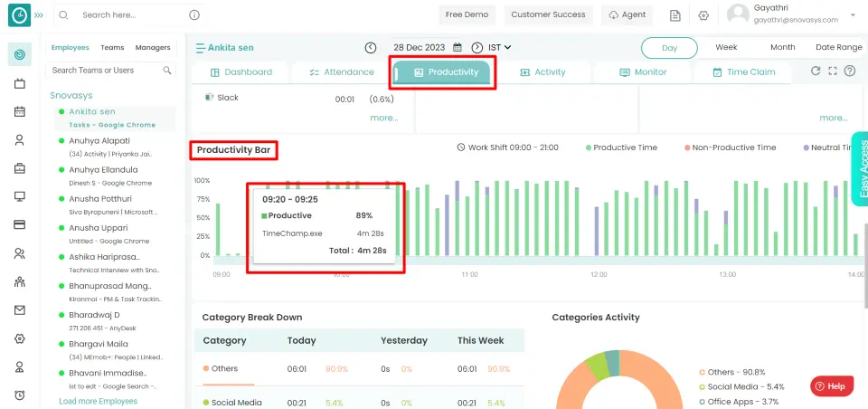This screenshot has width=868, height=409.
Task: Click Load more Employees link
Action: tap(98, 401)
